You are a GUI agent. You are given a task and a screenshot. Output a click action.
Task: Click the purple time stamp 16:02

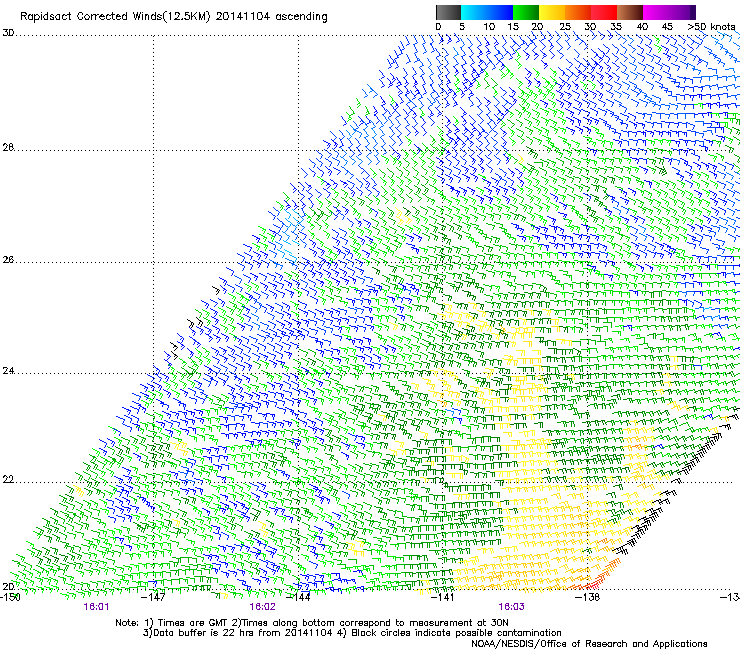[x=262, y=607]
